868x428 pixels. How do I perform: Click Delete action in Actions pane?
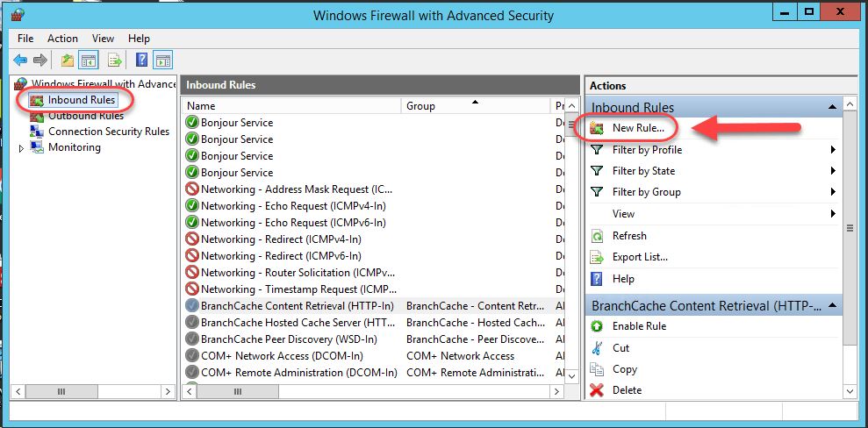click(627, 389)
